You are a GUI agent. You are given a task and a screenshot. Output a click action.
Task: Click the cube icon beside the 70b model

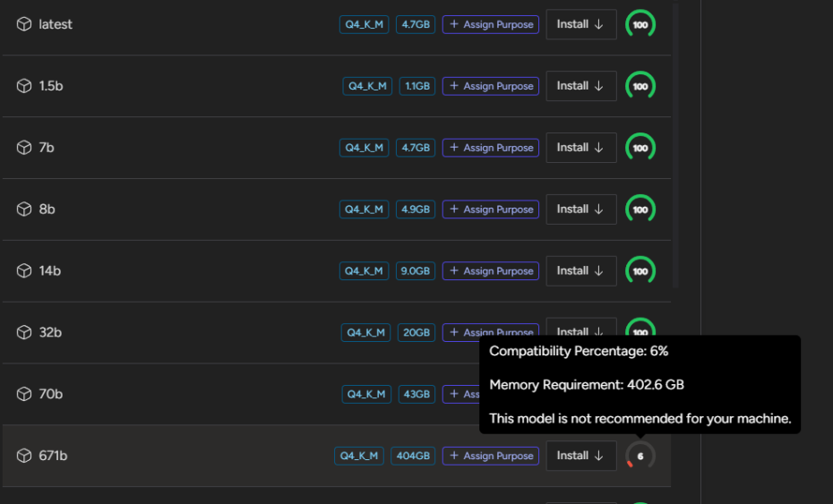point(24,394)
